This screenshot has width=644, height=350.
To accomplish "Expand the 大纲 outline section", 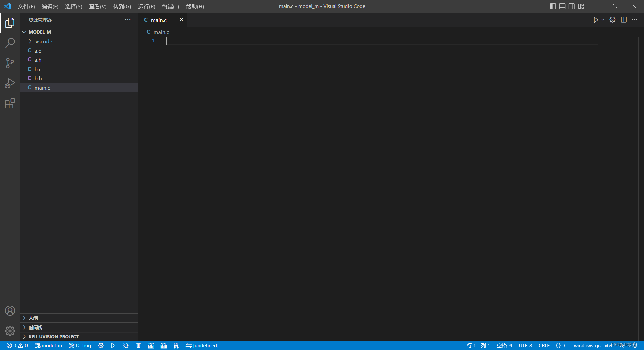I will tap(79, 318).
